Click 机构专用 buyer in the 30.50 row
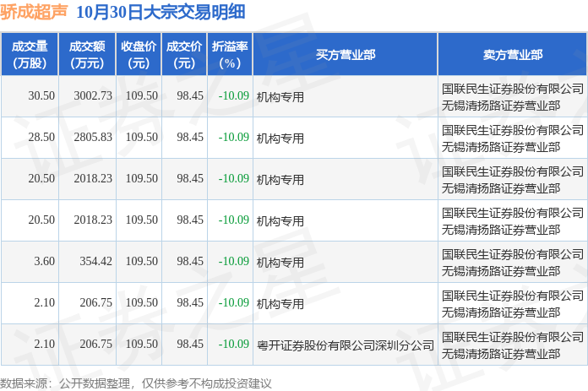This screenshot has height=391, width=588. coord(280,96)
